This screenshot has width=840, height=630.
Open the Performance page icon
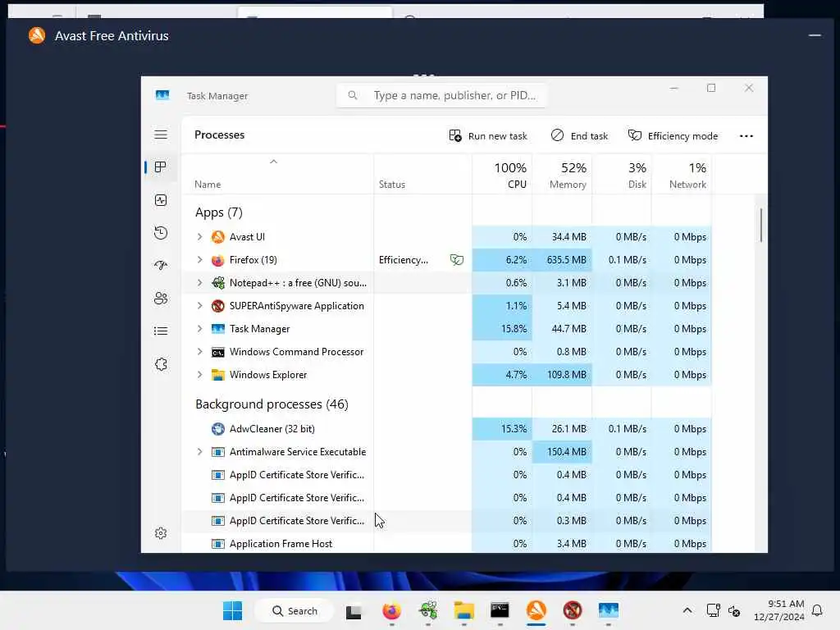(x=161, y=200)
